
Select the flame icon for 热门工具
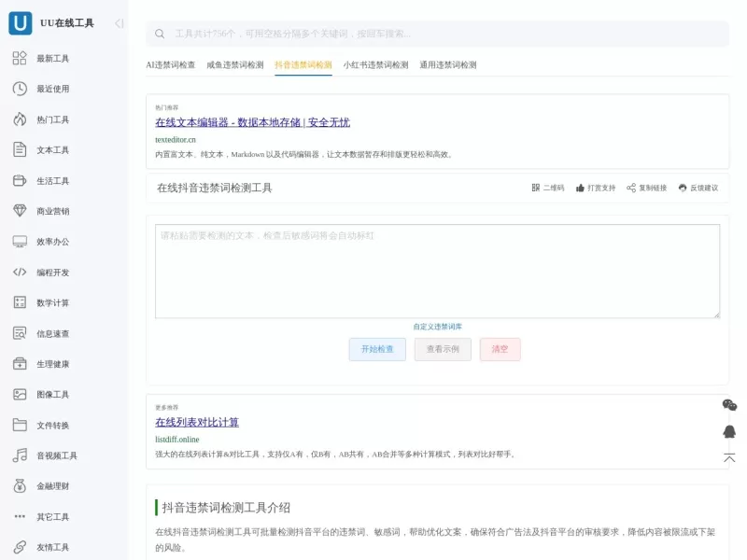tap(20, 119)
